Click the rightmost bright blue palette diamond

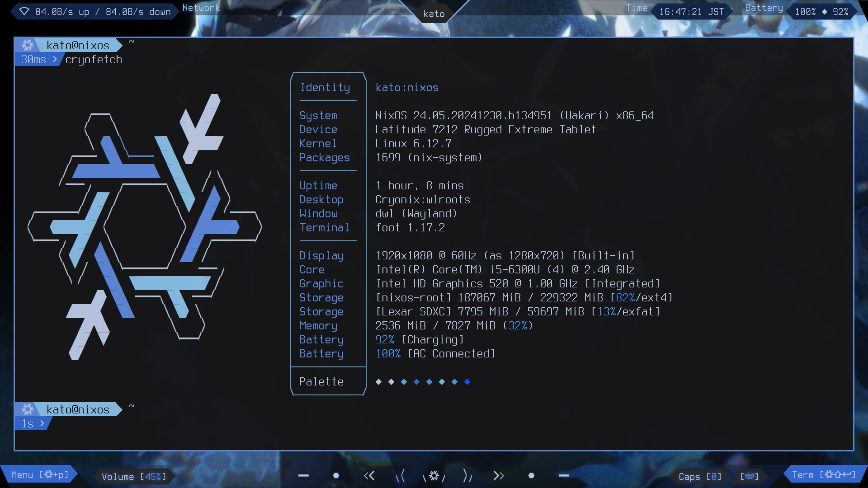pos(467,382)
